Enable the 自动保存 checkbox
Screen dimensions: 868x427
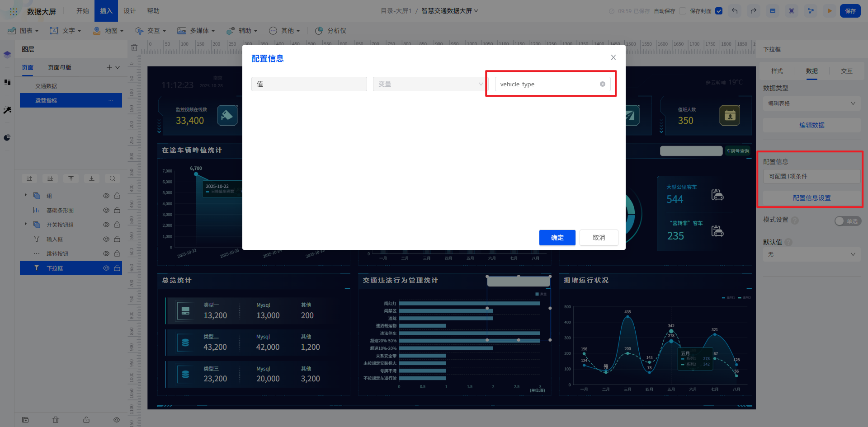click(683, 11)
